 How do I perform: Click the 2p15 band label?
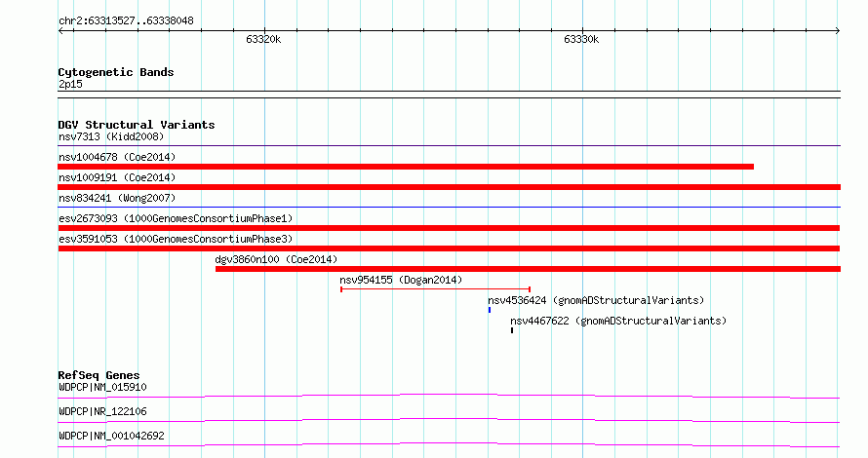pos(70,84)
